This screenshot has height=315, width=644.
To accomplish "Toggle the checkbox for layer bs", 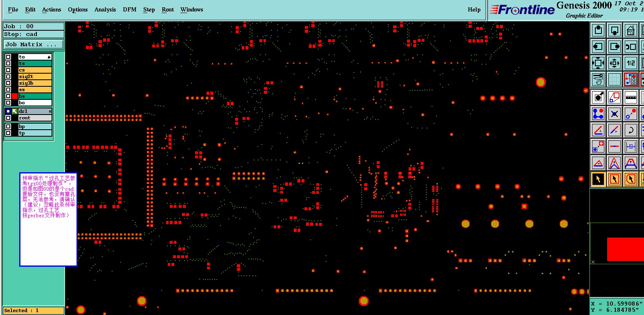I will pyautogui.click(x=8, y=96).
